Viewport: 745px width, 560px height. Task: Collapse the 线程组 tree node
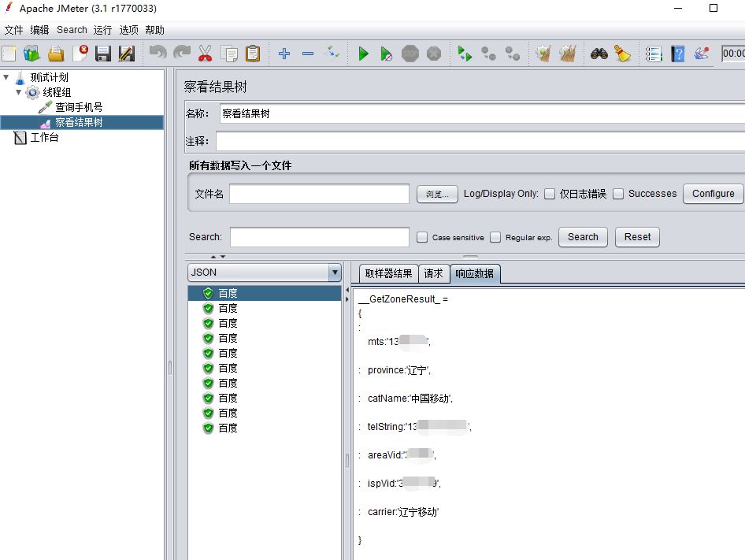(x=19, y=92)
